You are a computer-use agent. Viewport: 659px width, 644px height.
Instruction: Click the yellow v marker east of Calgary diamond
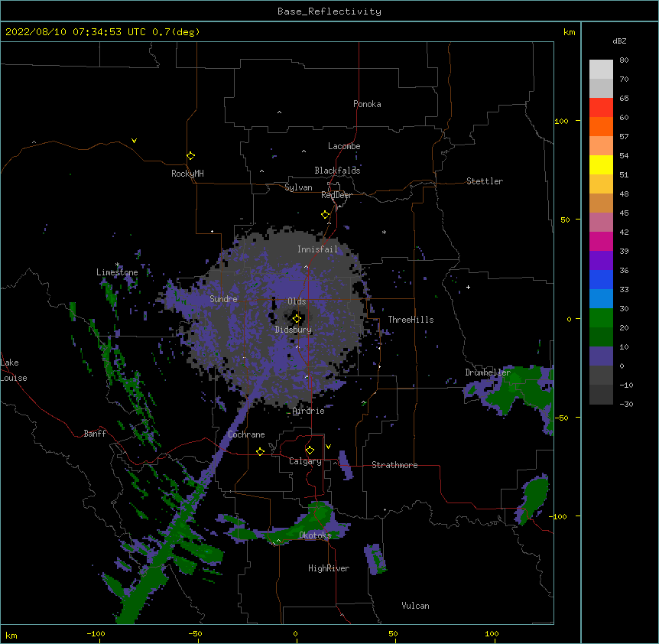(328, 447)
